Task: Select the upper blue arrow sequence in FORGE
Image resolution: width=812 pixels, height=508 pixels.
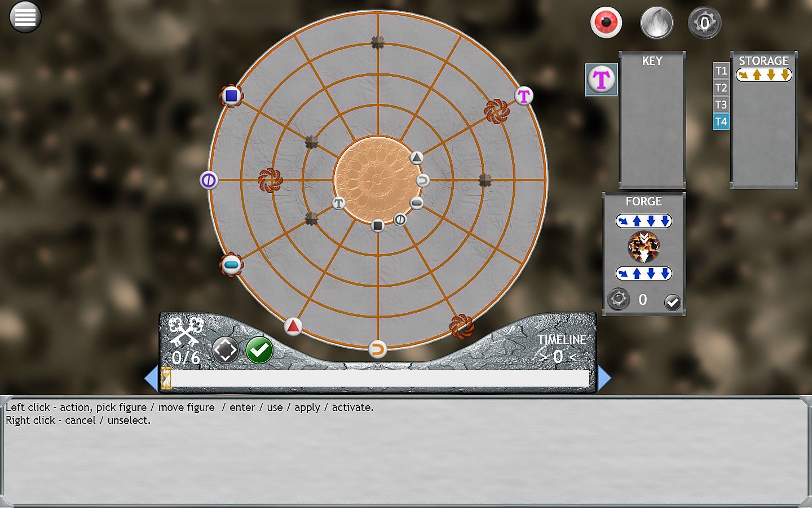Action: [643, 221]
